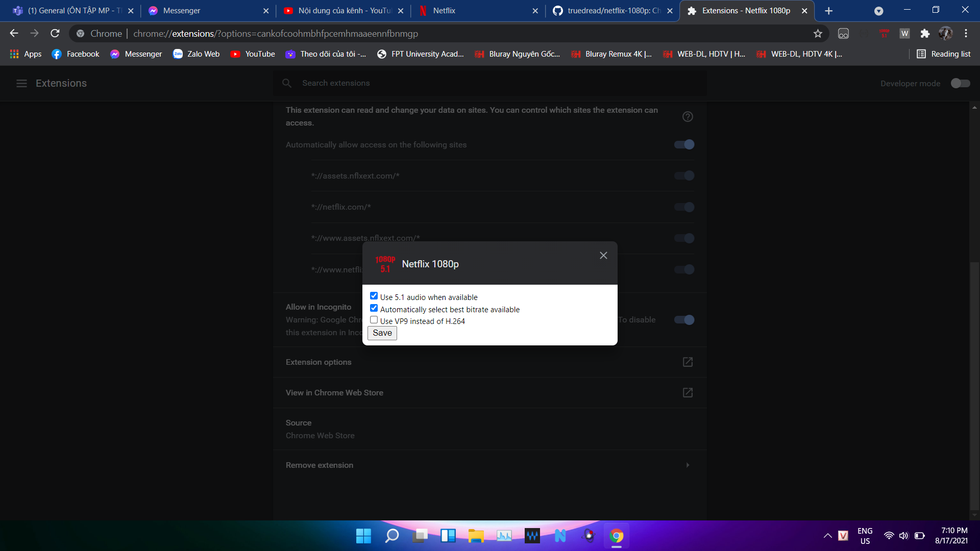Open Windows Start menu on the taskbar

tap(363, 536)
